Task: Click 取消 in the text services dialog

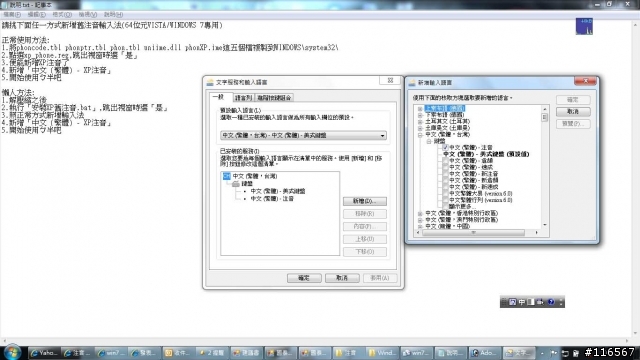Action: tap(342, 278)
